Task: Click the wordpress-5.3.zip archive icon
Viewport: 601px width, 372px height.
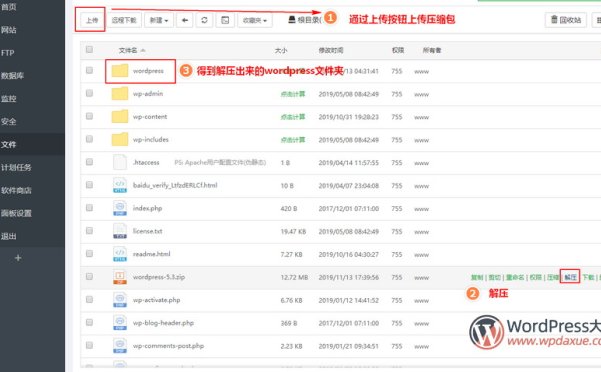Action: click(120, 277)
